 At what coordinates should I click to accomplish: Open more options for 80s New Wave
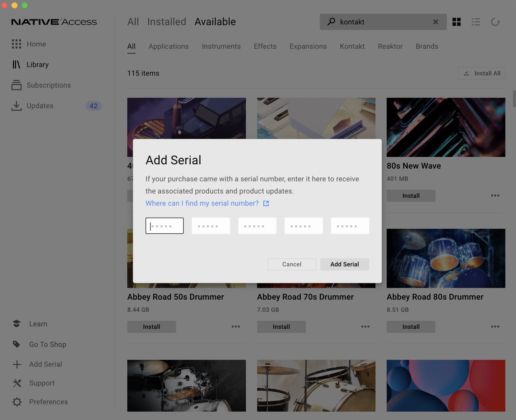pos(495,196)
